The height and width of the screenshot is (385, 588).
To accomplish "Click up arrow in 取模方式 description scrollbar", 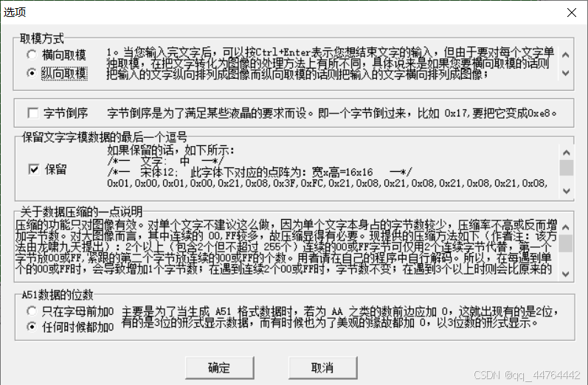I will 566,55.
